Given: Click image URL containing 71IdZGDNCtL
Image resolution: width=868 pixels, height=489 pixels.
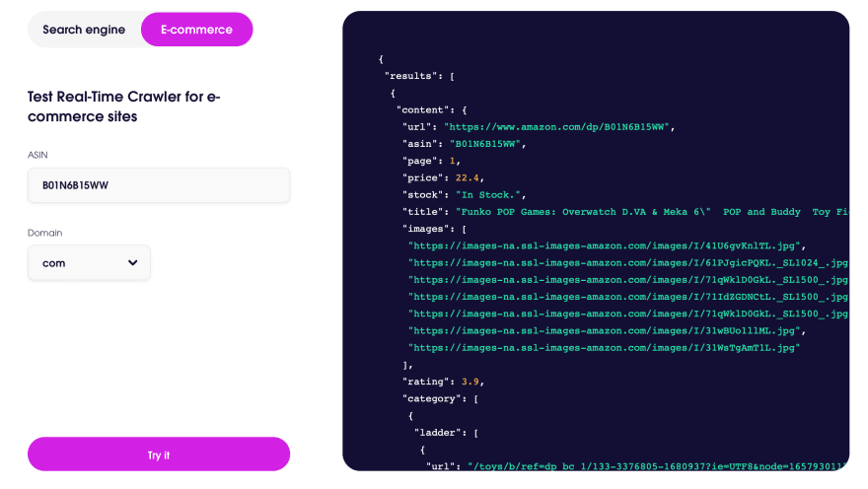Looking at the screenshot, I should pos(628,297).
